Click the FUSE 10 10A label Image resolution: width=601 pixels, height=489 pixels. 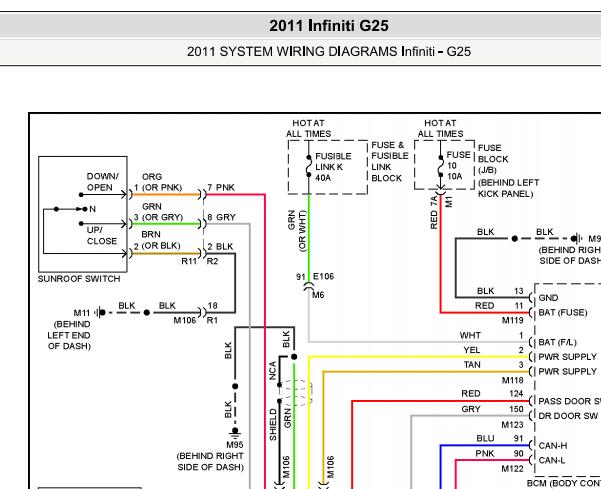(458, 165)
